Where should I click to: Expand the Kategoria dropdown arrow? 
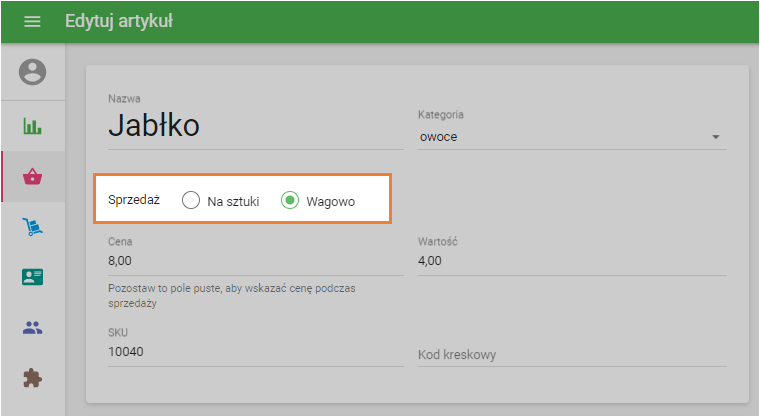click(716, 137)
